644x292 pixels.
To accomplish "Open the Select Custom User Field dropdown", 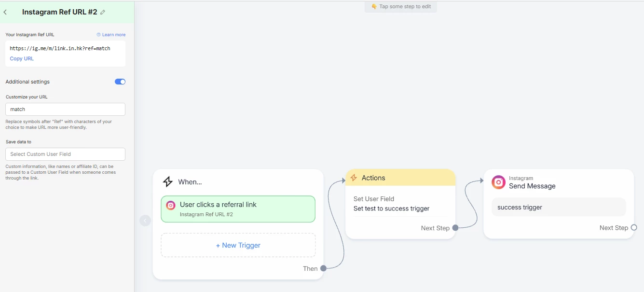I will coord(65,154).
